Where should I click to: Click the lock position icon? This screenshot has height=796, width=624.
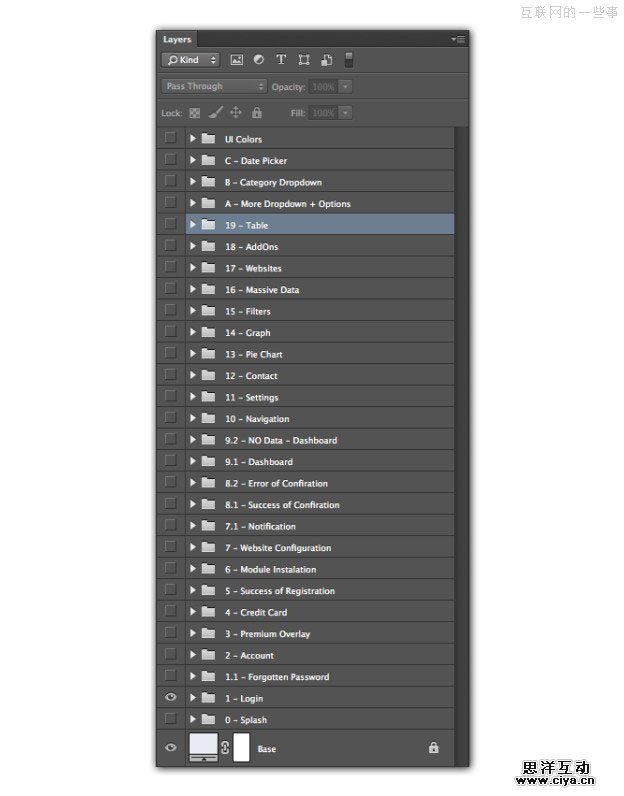(236, 113)
